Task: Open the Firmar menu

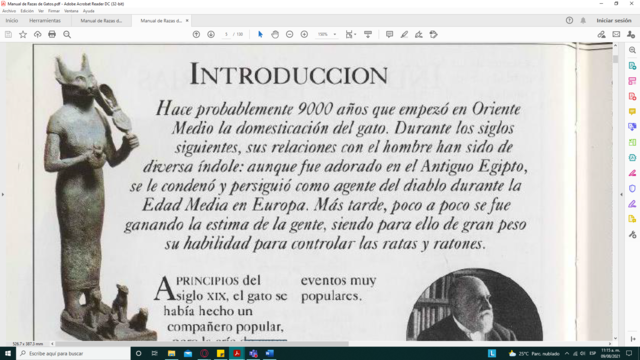Action: [54, 11]
